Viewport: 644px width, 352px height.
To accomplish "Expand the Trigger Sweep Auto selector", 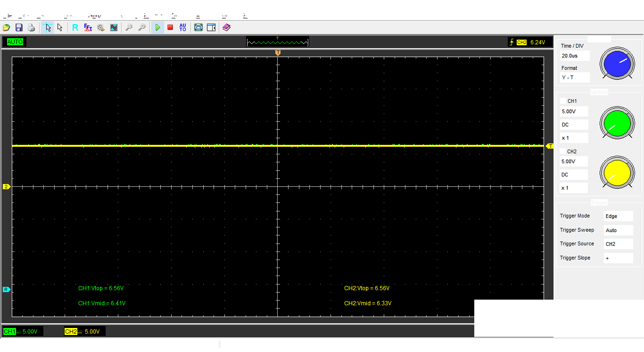I will (x=618, y=230).
